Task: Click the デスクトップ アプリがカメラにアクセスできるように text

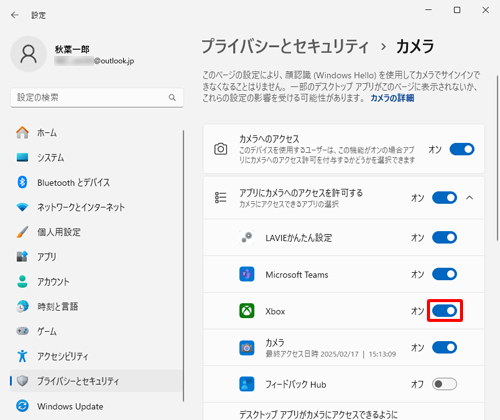Action: pyautogui.click(x=318, y=414)
